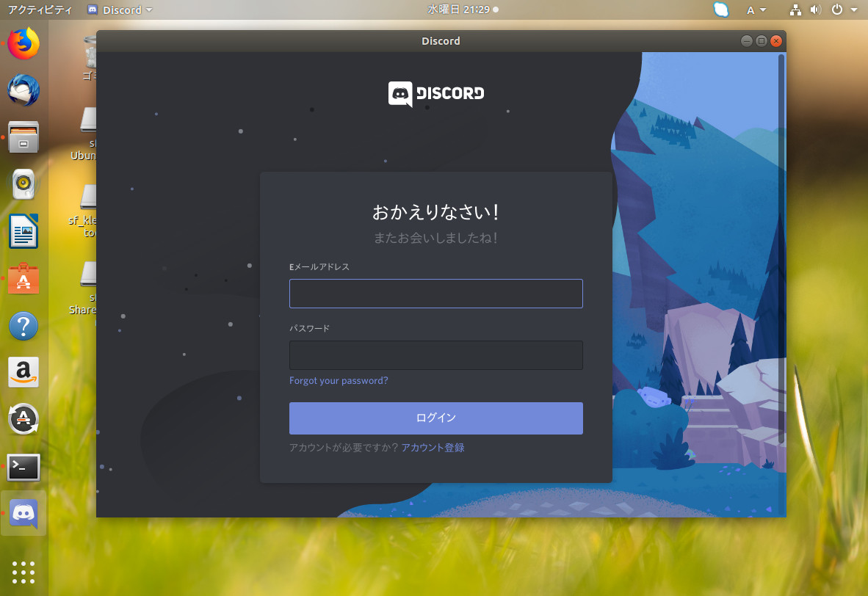Image resolution: width=868 pixels, height=596 pixels.
Task: Click the Forgot your password? link
Action: [x=339, y=381]
